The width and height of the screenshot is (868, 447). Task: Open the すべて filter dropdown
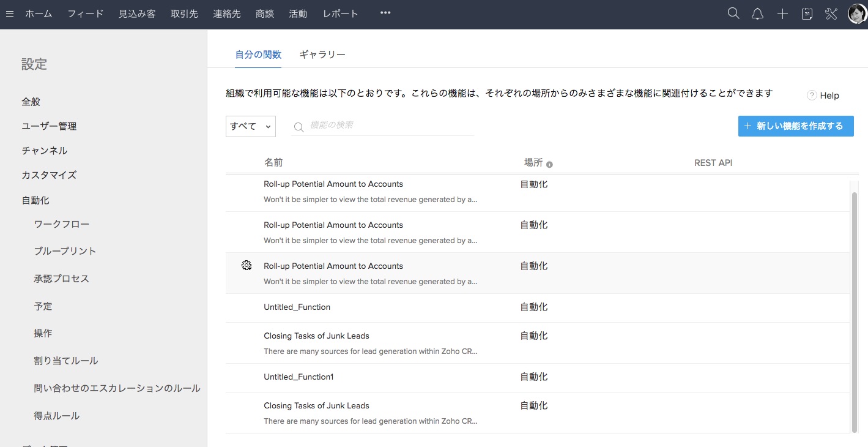pyautogui.click(x=251, y=126)
